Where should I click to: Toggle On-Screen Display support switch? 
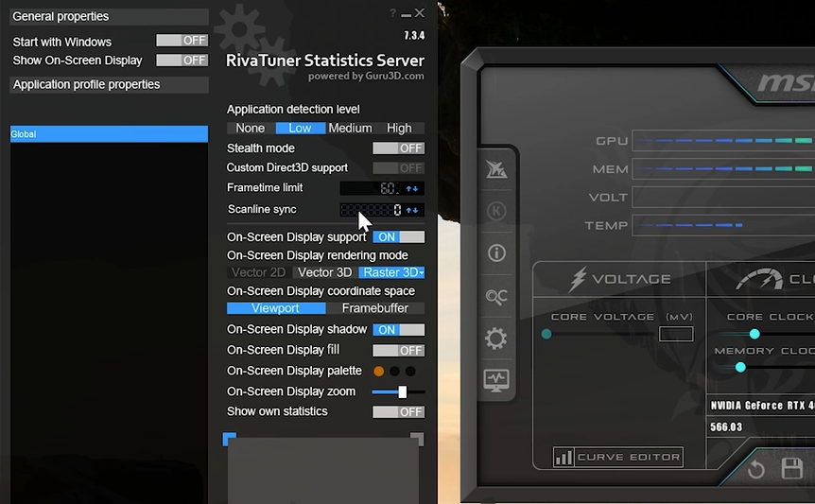(399, 237)
